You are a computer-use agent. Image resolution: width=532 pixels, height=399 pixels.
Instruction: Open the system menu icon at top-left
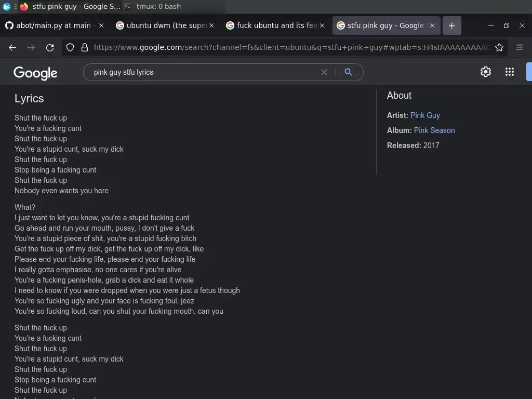(6, 6)
